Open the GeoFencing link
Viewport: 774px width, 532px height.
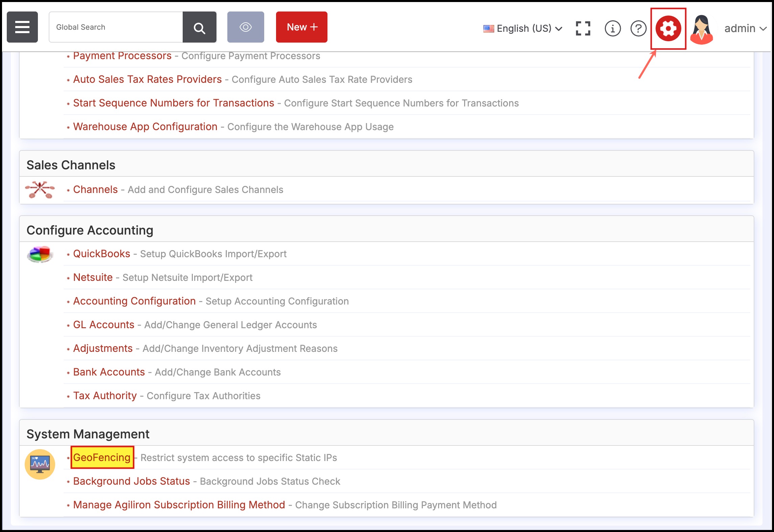point(102,457)
